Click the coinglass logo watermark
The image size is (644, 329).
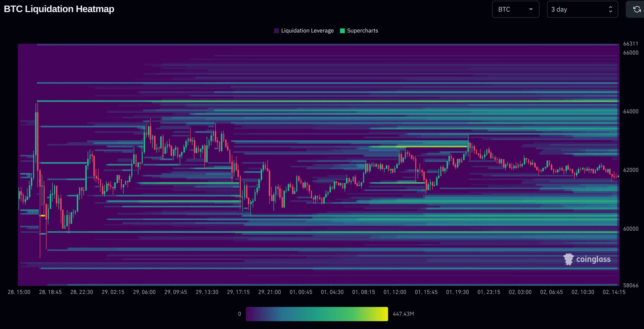point(587,259)
